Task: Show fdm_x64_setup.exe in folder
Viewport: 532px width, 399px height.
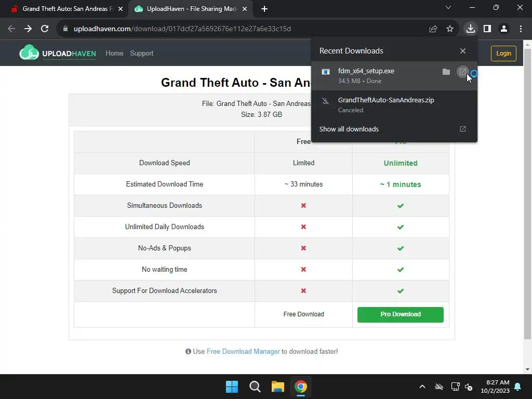Action: coord(446,72)
